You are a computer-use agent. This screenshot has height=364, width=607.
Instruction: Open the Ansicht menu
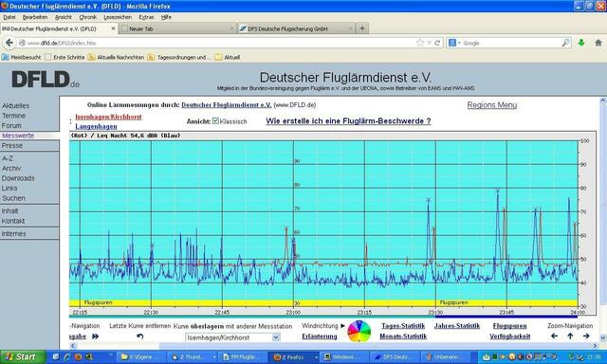coord(64,17)
